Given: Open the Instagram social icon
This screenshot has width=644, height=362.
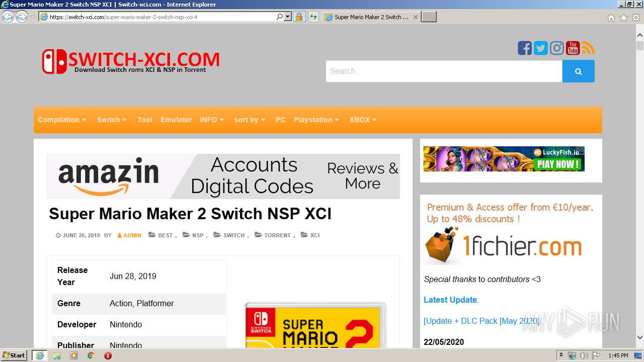Looking at the screenshot, I should click(x=557, y=48).
